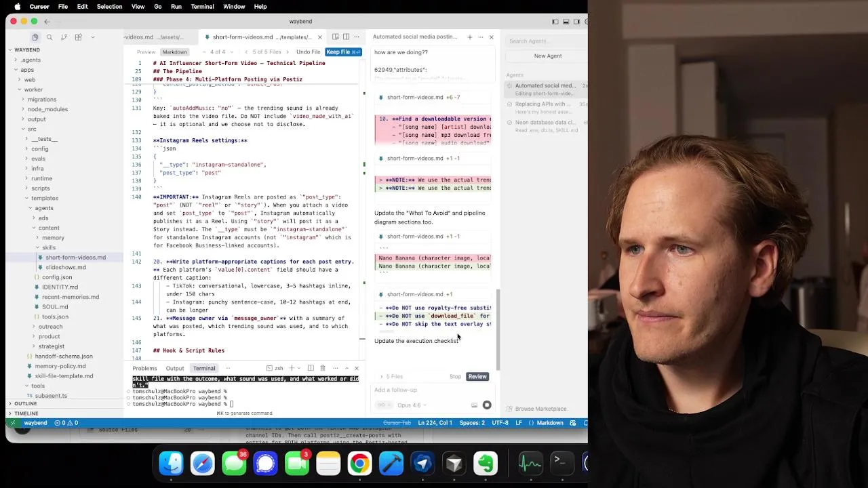Go to next change arrow
868x488 pixels.
233,52
